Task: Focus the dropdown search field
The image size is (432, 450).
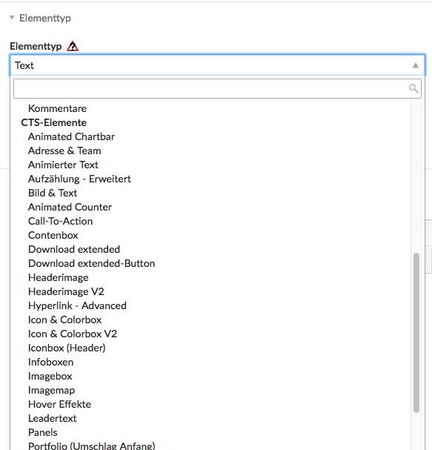Action: 217,89
